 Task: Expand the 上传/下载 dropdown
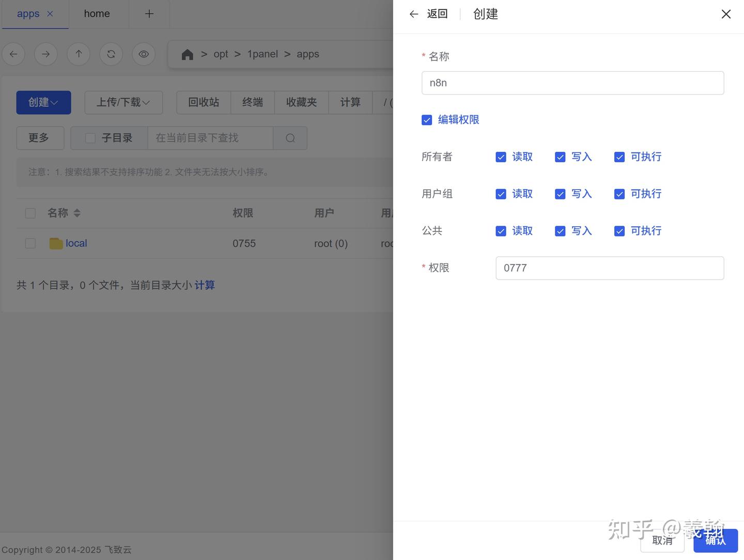pos(123,102)
